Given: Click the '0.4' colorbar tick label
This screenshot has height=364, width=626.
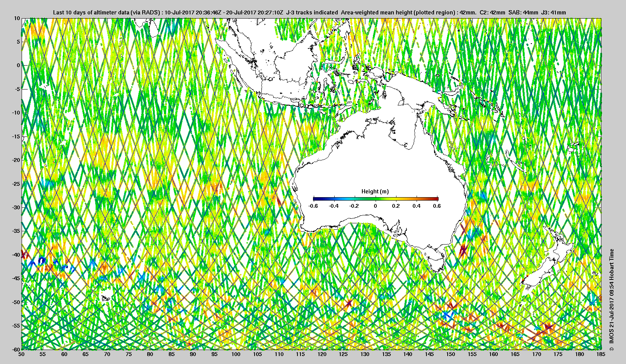Looking at the screenshot, I should pos(417,206).
